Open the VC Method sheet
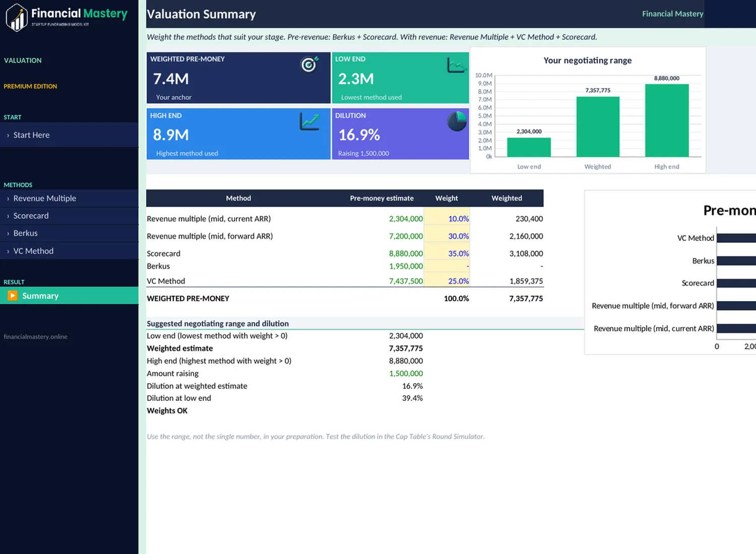This screenshot has width=756, height=554. click(69, 251)
